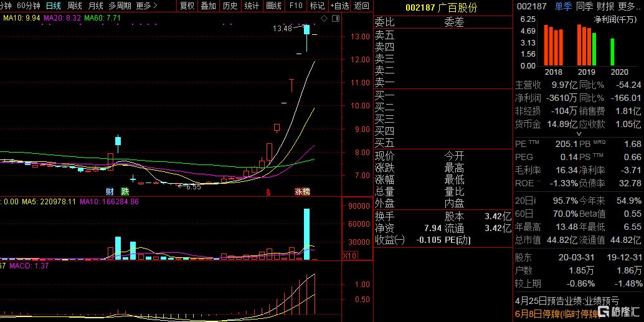The height and width of the screenshot is (322, 644).
Task: Click the 叠加 overlay button
Action: [x=209, y=6]
